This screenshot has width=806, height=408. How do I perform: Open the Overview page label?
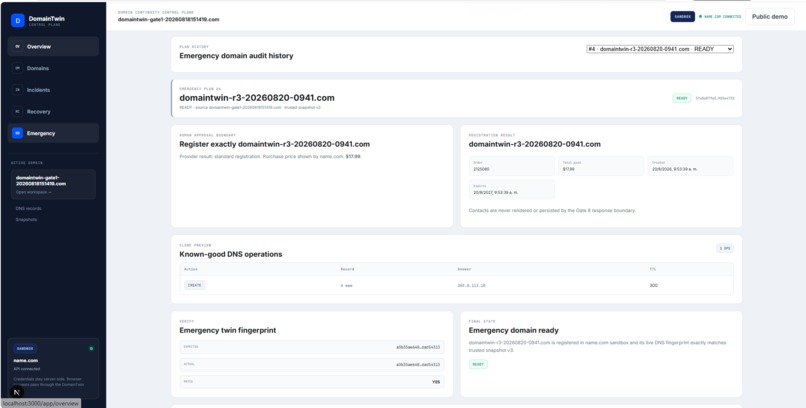(x=39, y=47)
